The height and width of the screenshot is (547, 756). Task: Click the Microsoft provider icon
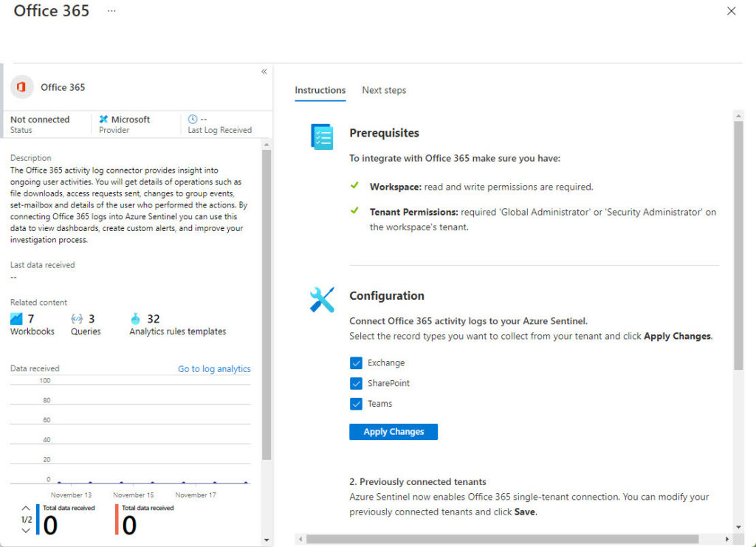tap(103, 119)
